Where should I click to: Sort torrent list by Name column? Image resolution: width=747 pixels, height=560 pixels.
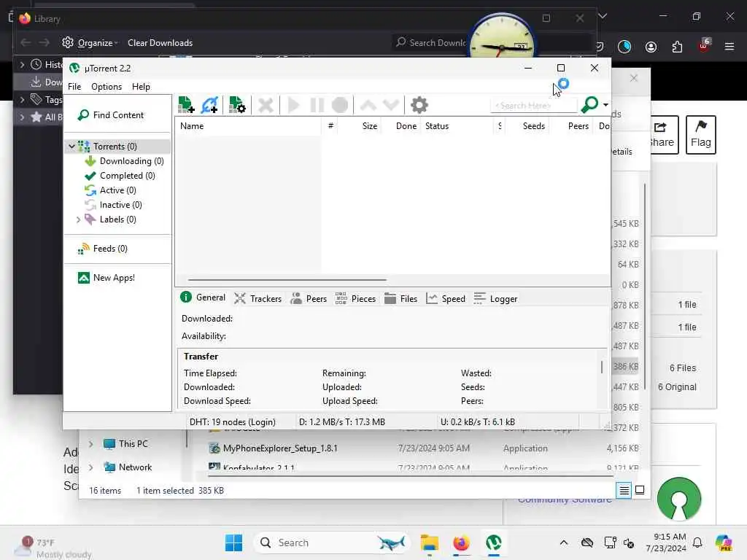[249, 126]
